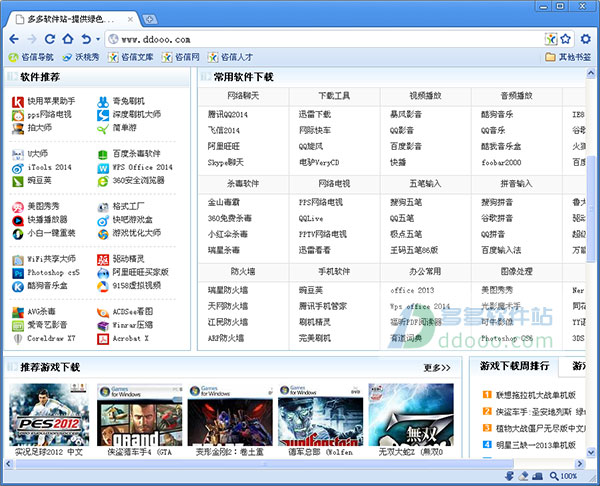Image resolution: width=600 pixels, height=486 pixels.
Task: Open the 无双大蛇Z game thumbnail
Action: 411,415
